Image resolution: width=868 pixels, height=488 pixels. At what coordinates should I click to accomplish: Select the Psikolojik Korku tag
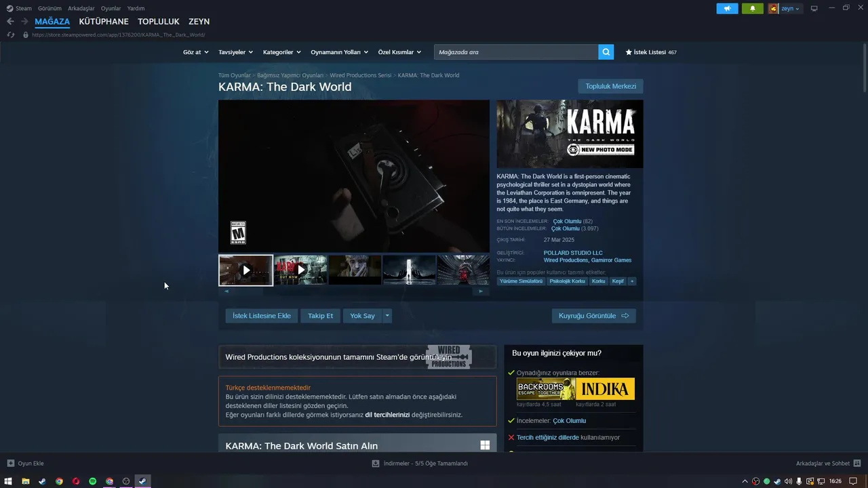pyautogui.click(x=567, y=281)
